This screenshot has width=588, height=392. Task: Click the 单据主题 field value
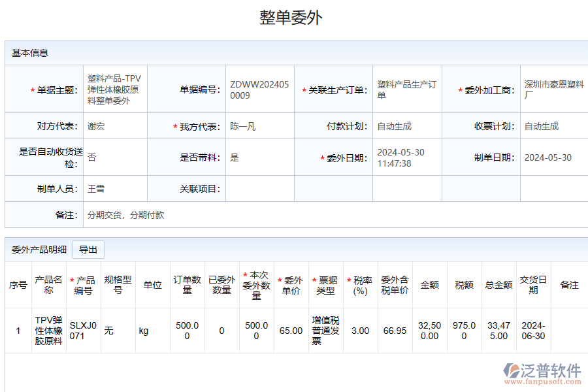click(113, 89)
